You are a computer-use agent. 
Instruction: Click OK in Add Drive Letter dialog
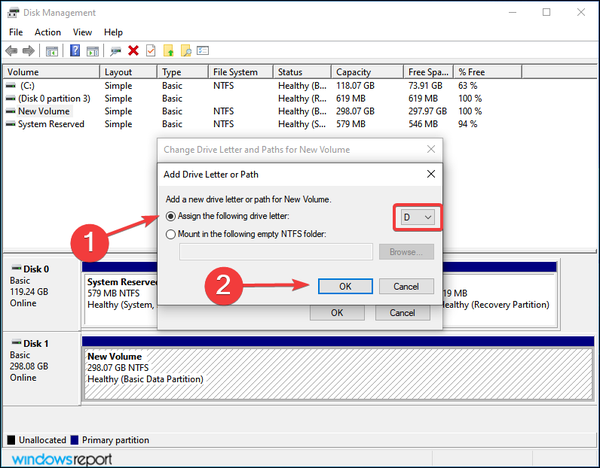(x=345, y=286)
